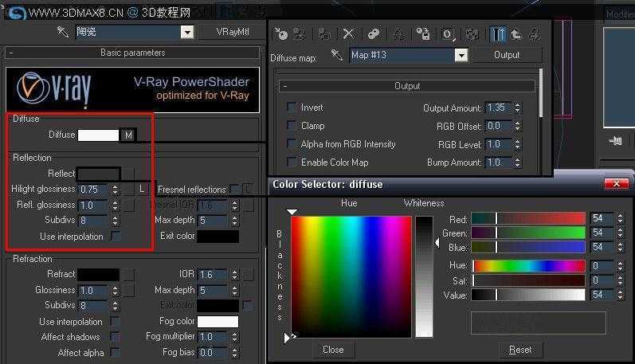Enable the Clamp checkbox
This screenshot has height=364, width=635.
click(x=291, y=126)
